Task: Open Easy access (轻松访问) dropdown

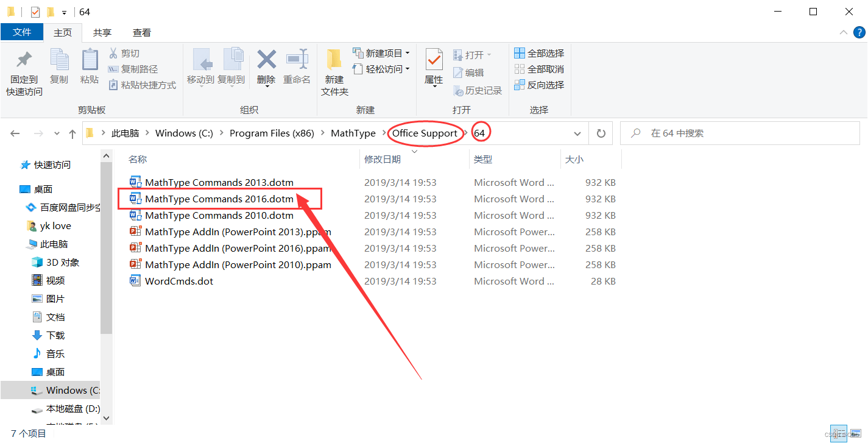Action: pyautogui.click(x=381, y=69)
